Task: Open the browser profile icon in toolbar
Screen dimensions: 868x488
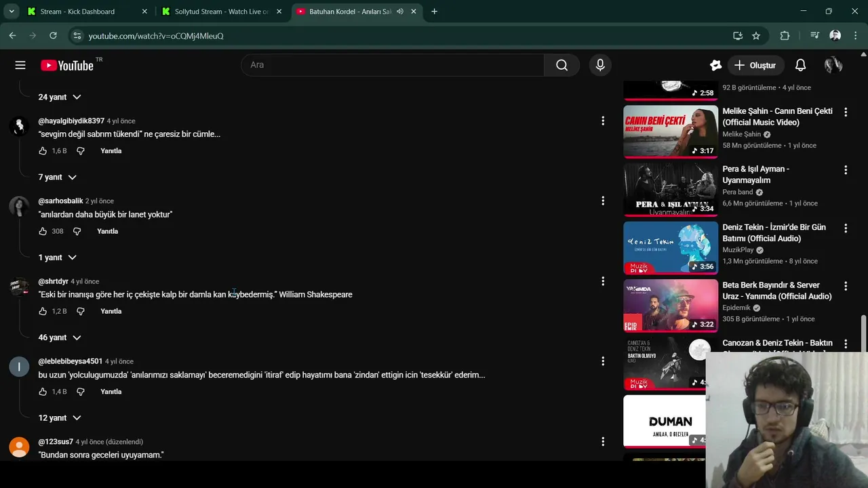Action: click(x=835, y=35)
